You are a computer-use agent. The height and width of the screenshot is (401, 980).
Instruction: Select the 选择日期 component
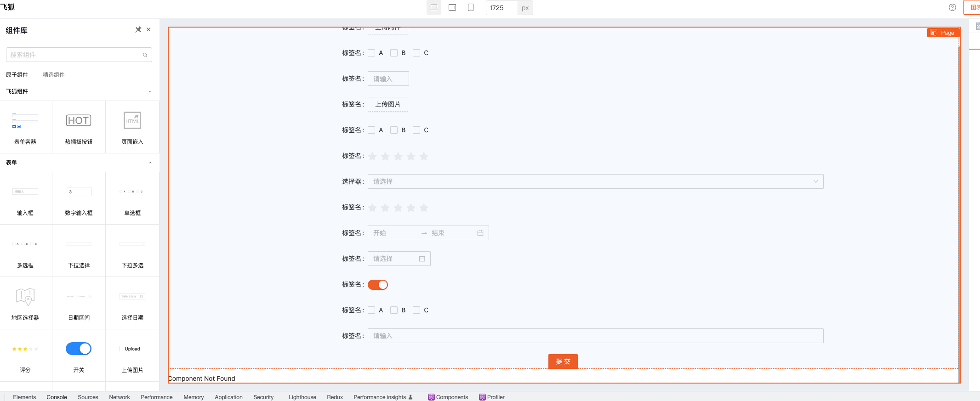pyautogui.click(x=132, y=303)
